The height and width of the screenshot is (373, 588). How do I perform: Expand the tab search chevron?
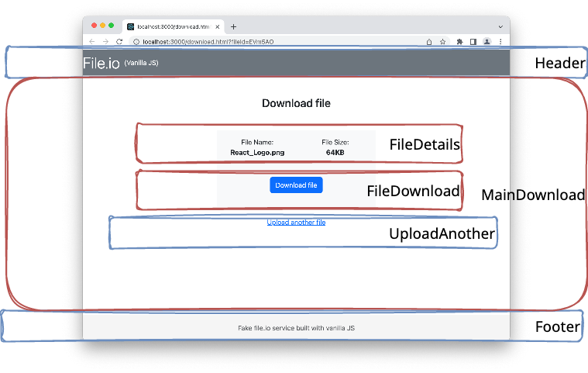[x=500, y=26]
